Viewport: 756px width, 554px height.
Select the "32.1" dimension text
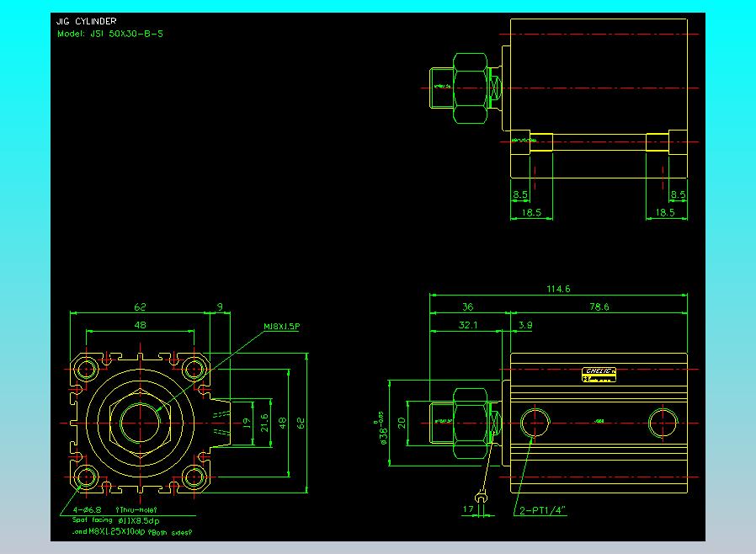(x=468, y=325)
